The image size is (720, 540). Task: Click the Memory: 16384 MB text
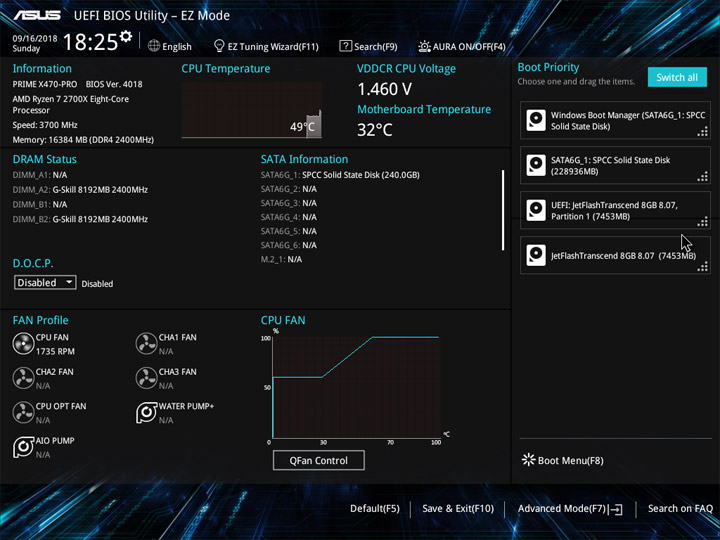tap(83, 140)
